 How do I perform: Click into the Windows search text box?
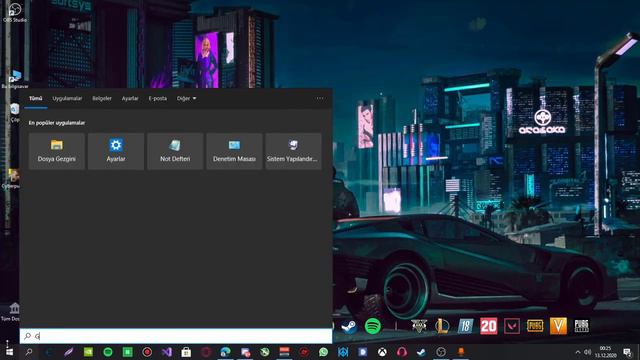click(176, 336)
